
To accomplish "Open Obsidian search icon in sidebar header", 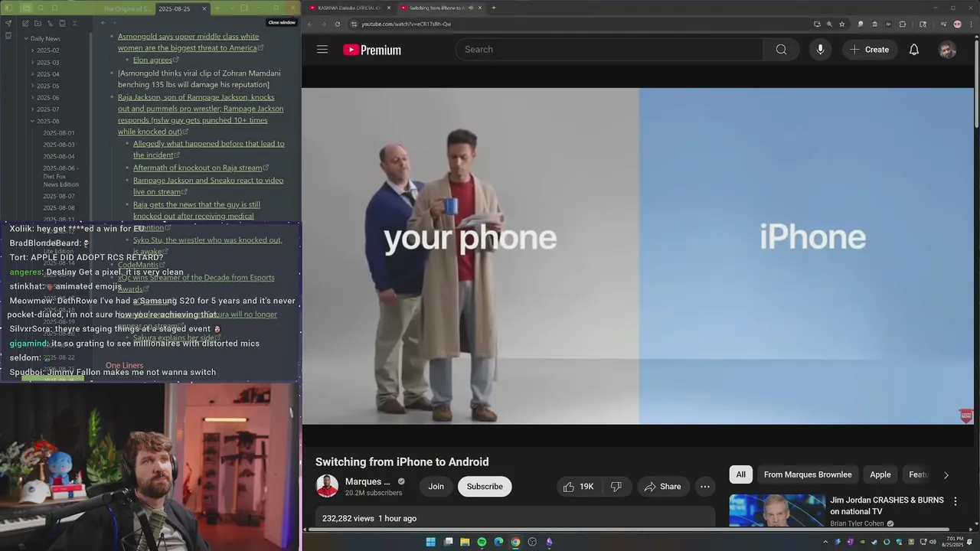I will pyautogui.click(x=41, y=8).
